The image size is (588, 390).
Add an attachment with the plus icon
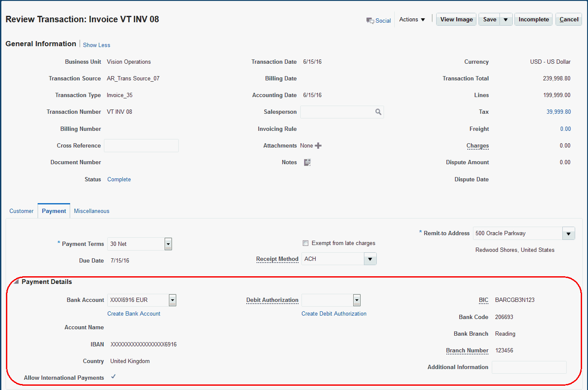(x=318, y=146)
